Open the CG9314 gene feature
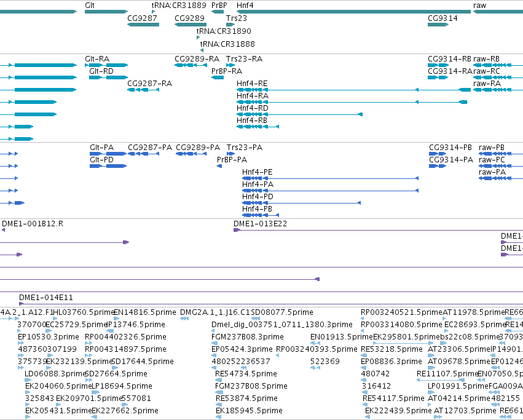The width and height of the screenshot is (523, 420). (438, 25)
